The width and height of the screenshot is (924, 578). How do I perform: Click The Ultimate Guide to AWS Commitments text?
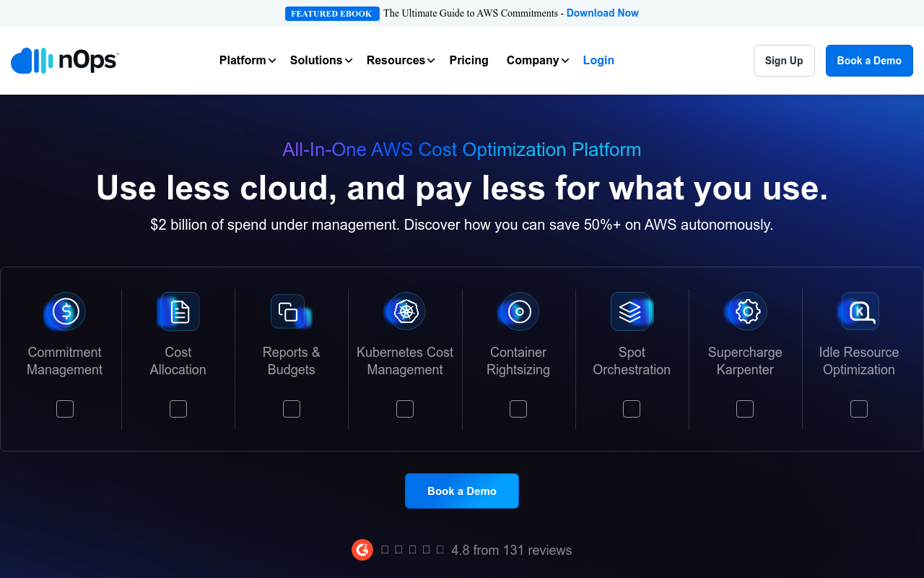point(471,13)
